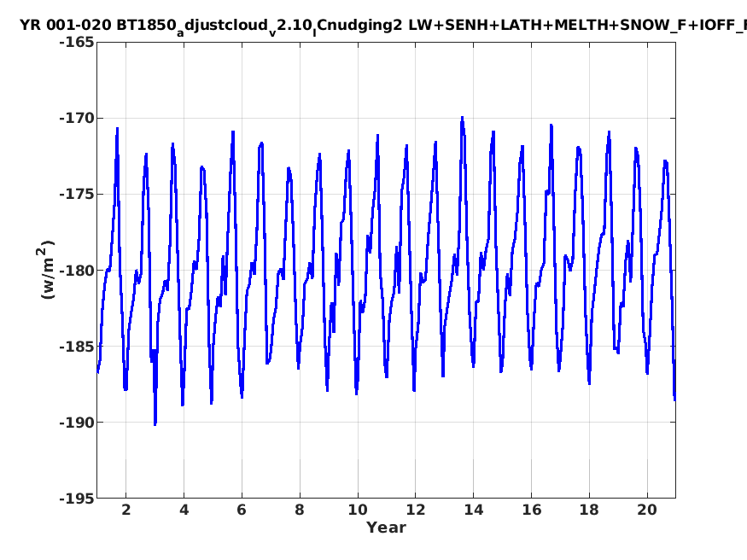Click y-axis tick label '-180'
The width and height of the screenshot is (747, 560).
tap(77, 270)
